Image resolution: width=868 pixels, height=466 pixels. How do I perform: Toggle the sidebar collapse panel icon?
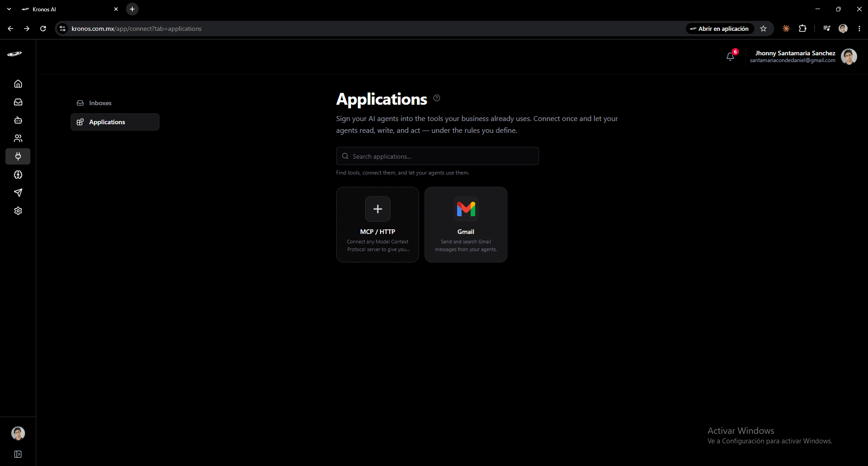point(18,454)
